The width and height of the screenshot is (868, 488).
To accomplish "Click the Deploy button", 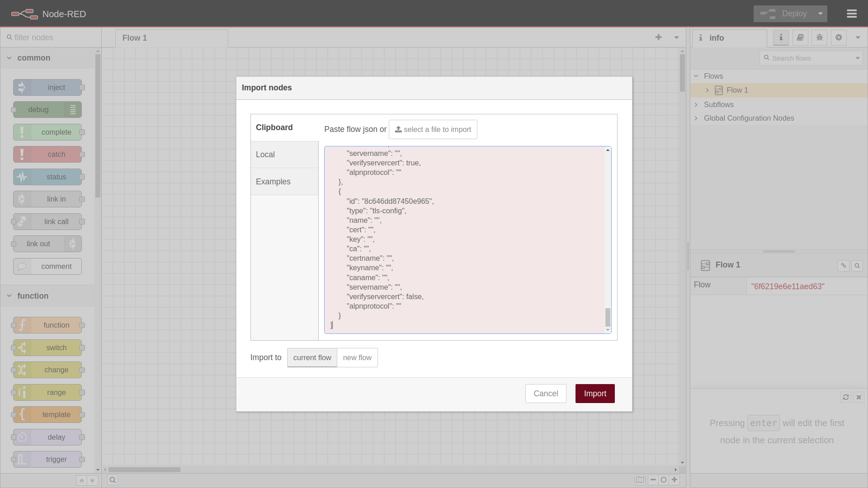I will pyautogui.click(x=783, y=14).
